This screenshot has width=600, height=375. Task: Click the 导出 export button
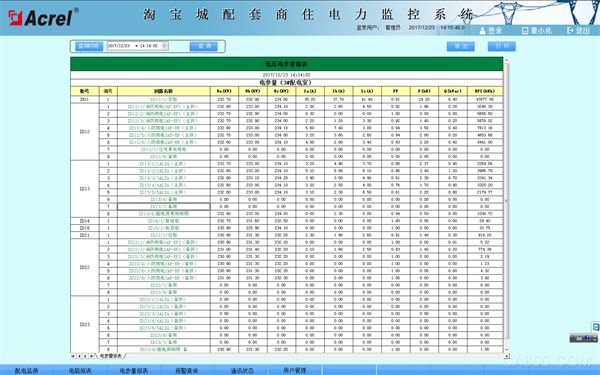pyautogui.click(x=461, y=46)
